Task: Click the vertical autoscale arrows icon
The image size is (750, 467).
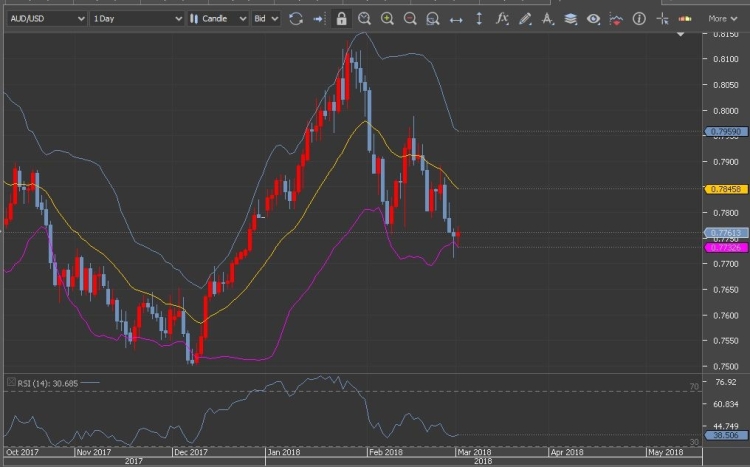Action: (479, 18)
